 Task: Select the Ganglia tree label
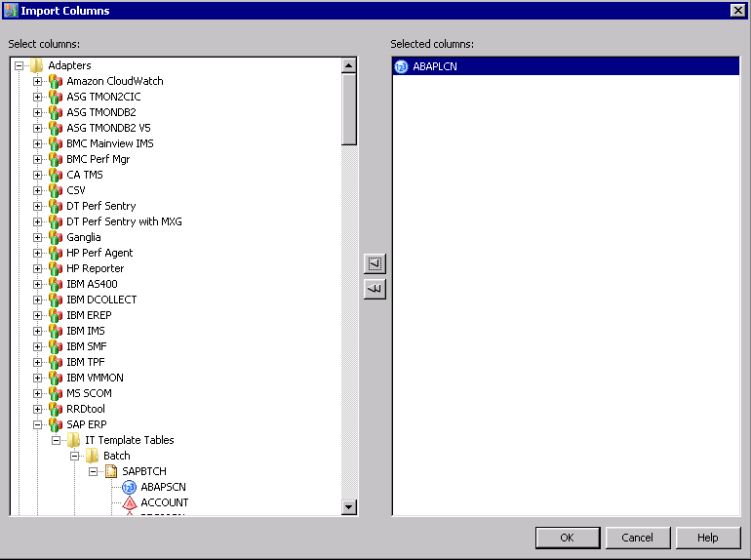84,238
